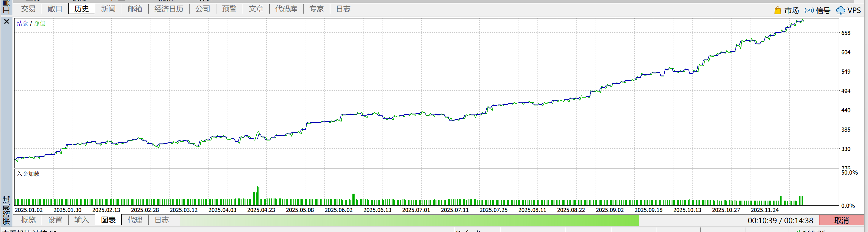Image resolution: width=868 pixels, height=232 pixels.
Task: Open the 日志 tab beside 专家
Action: pyautogui.click(x=344, y=9)
